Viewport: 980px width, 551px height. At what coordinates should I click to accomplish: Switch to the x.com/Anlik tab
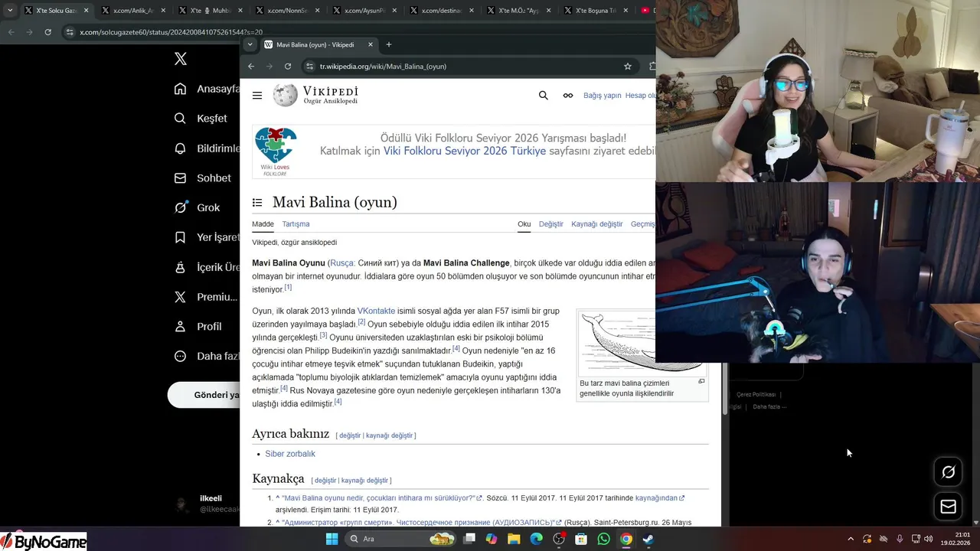(x=133, y=11)
